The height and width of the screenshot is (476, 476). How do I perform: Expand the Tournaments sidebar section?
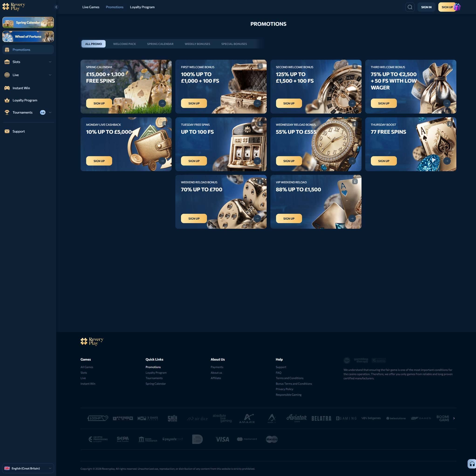point(50,113)
